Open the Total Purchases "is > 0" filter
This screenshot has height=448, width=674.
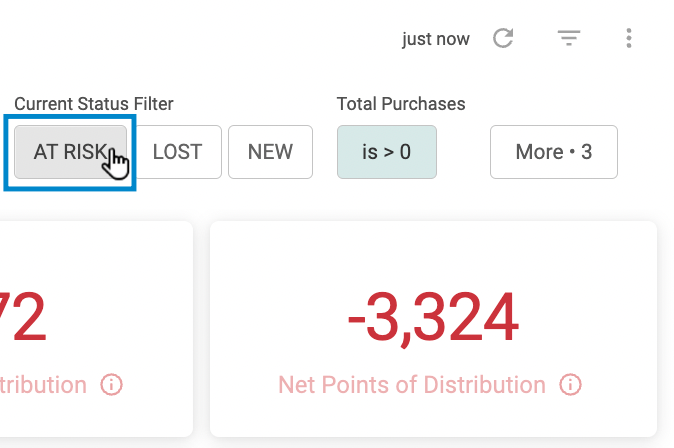pyautogui.click(x=387, y=152)
